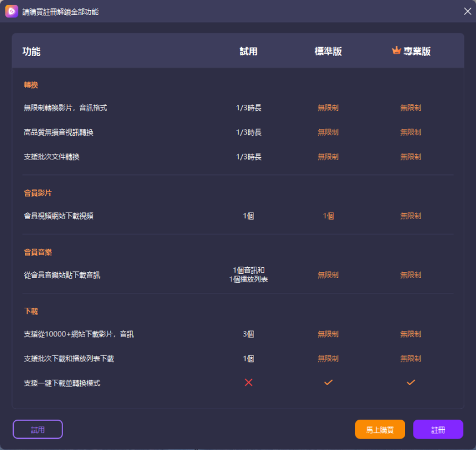Click the 試用 button at bottom left
476x450 pixels.
point(37,429)
